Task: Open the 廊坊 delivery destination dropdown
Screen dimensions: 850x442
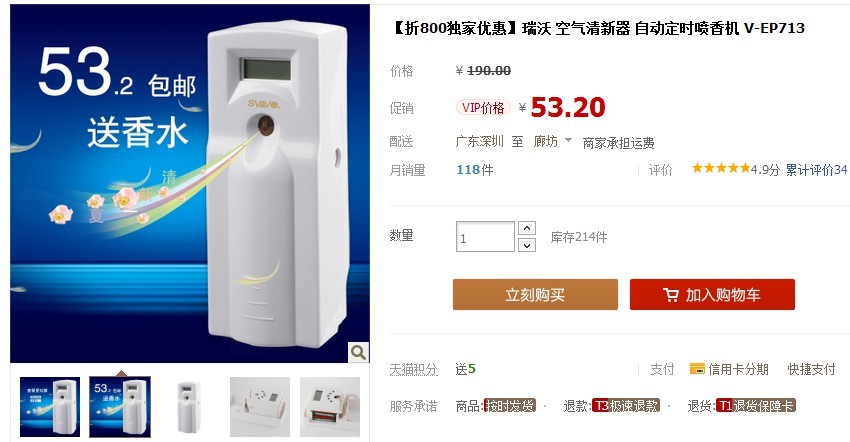Action: tap(552, 141)
